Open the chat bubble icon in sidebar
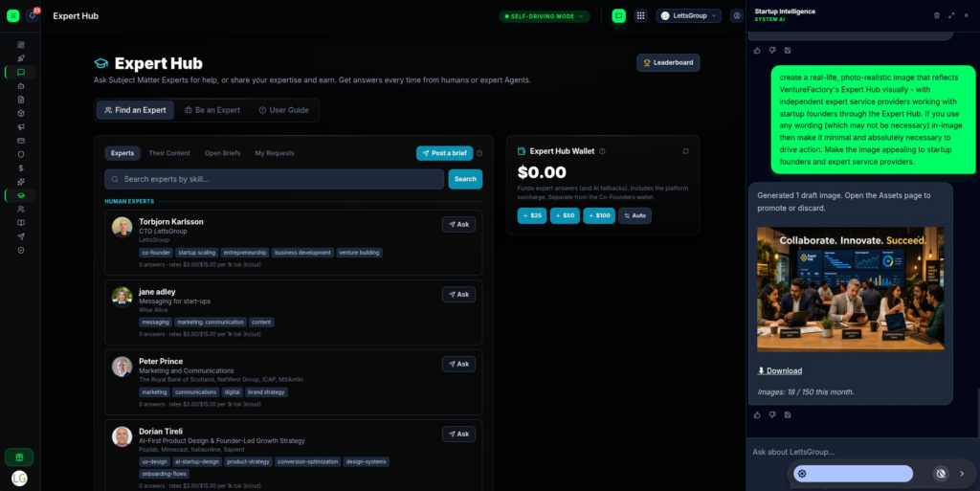Screen dimensions: 980x491 pyautogui.click(x=21, y=73)
